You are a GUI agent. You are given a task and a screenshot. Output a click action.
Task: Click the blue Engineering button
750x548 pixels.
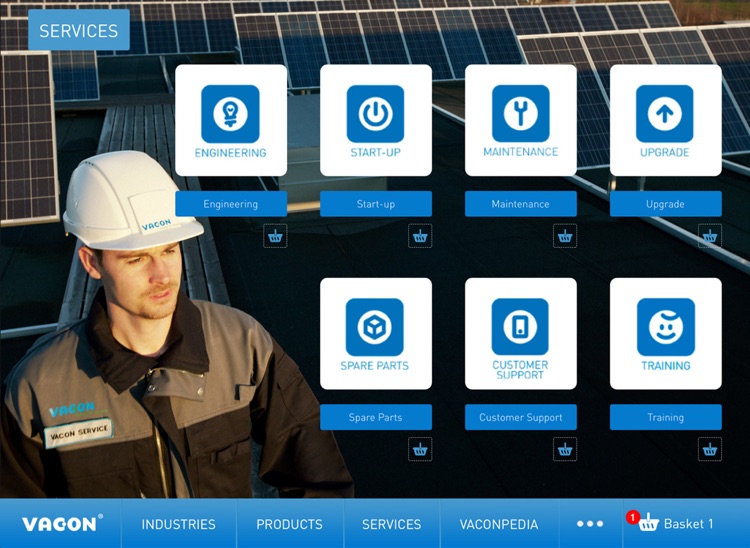[231, 204]
